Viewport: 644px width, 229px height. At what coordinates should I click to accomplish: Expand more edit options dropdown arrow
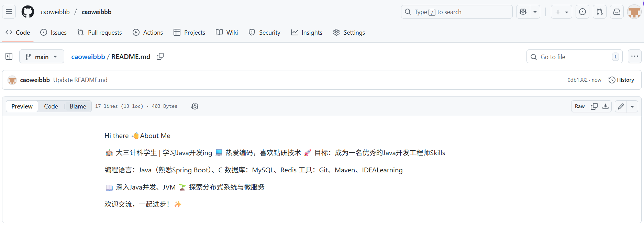[632, 106]
